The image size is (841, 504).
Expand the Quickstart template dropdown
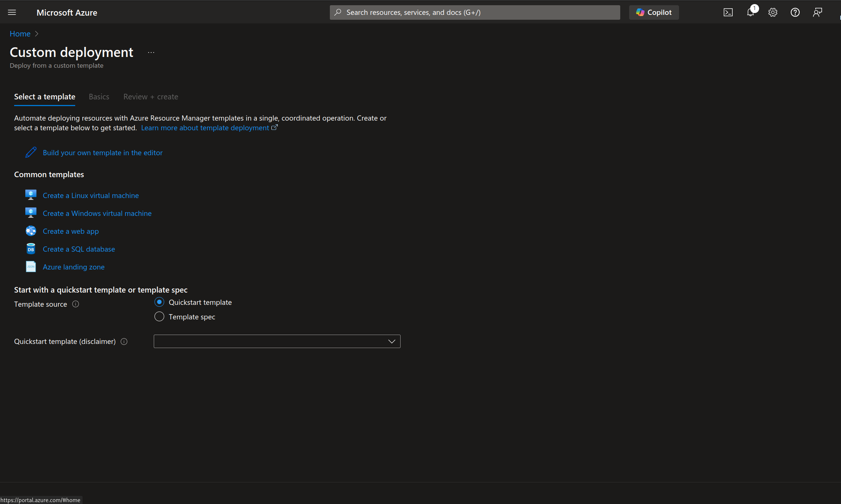[x=277, y=341]
